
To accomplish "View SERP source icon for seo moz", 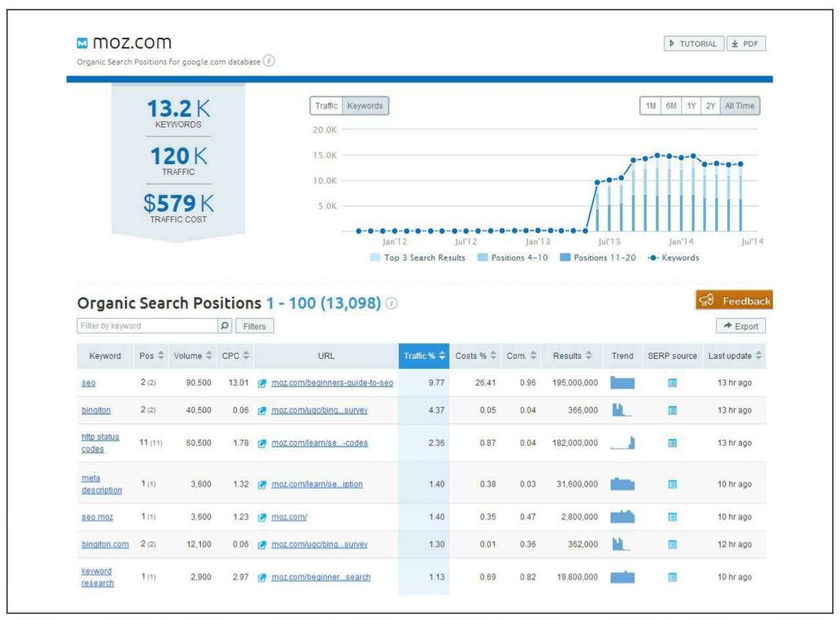I will tap(672, 517).
